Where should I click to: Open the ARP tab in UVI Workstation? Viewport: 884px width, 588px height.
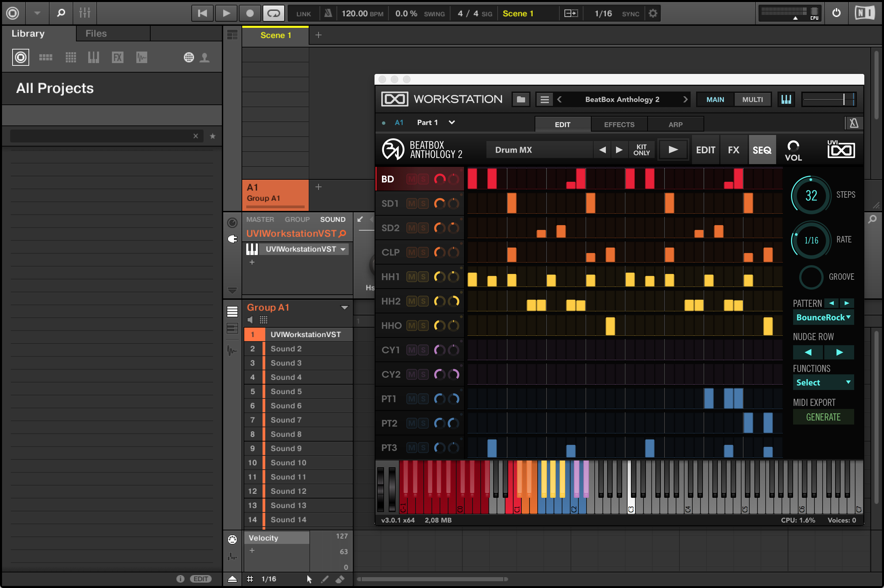(675, 124)
